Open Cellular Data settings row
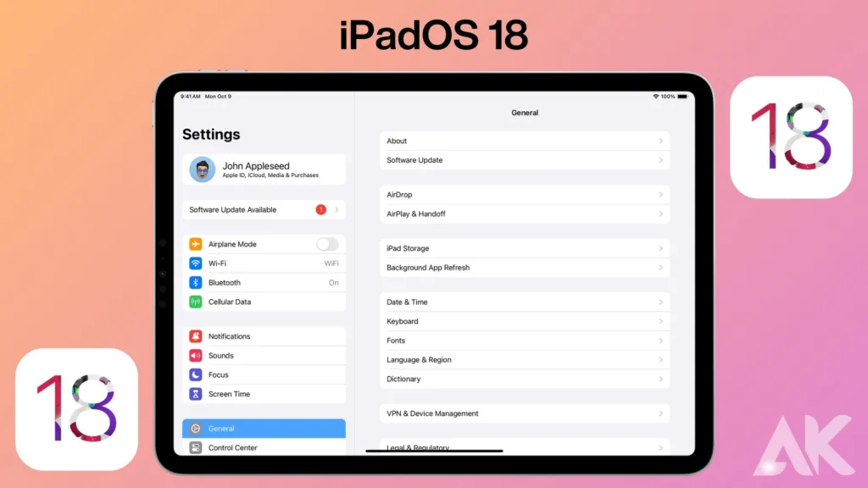The height and width of the screenshot is (488, 868). click(x=264, y=302)
